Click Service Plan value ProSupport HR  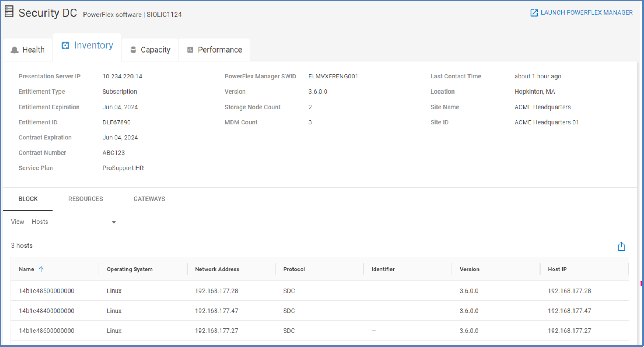pyautogui.click(x=123, y=168)
